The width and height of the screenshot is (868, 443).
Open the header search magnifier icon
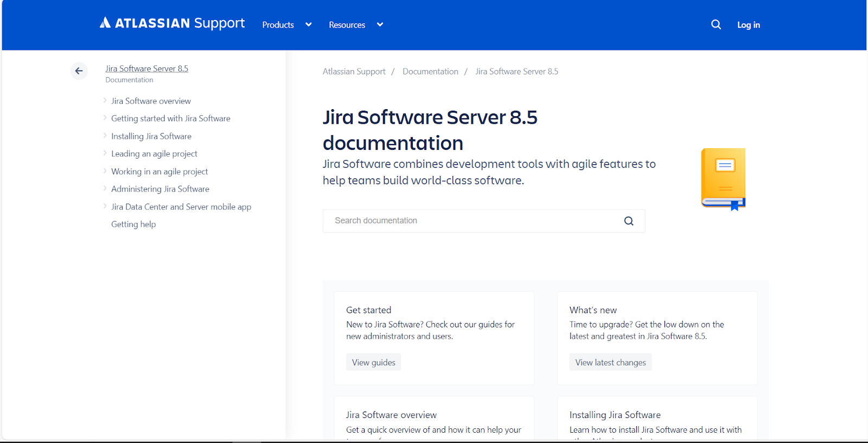716,24
